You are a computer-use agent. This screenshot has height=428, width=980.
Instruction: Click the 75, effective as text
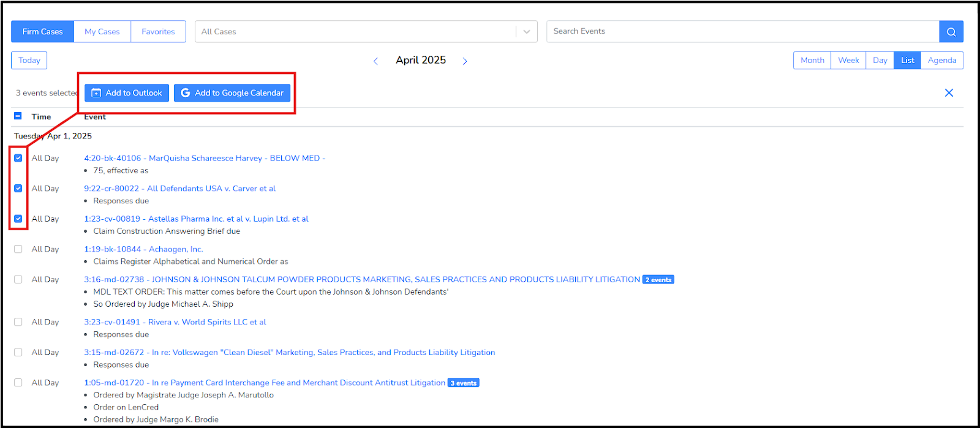[x=121, y=170]
